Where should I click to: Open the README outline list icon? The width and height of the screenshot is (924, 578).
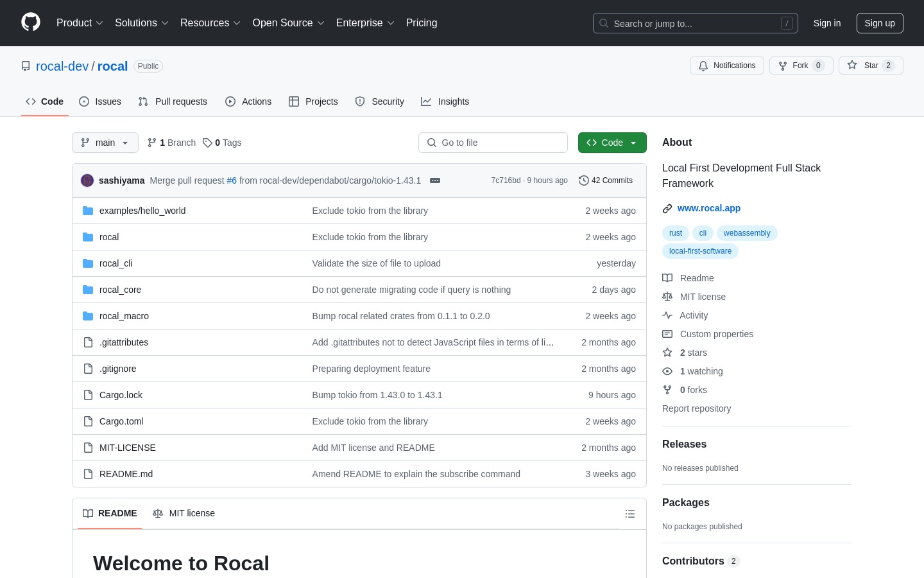click(630, 514)
